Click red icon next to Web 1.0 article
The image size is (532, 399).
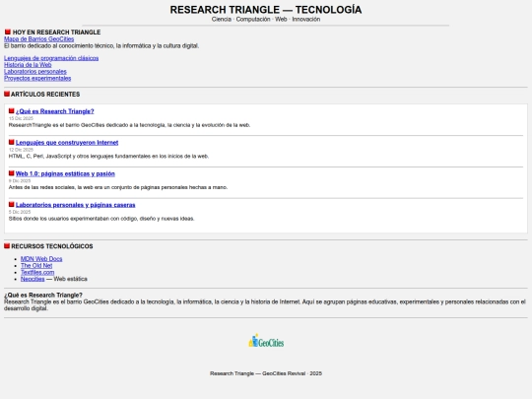tap(11, 173)
